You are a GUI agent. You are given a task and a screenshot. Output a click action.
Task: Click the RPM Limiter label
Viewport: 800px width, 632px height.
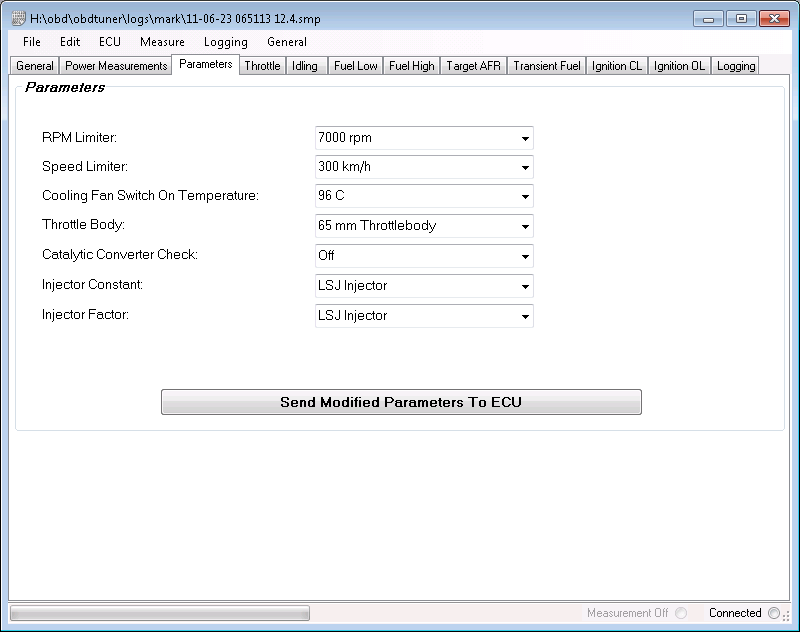pos(79,137)
